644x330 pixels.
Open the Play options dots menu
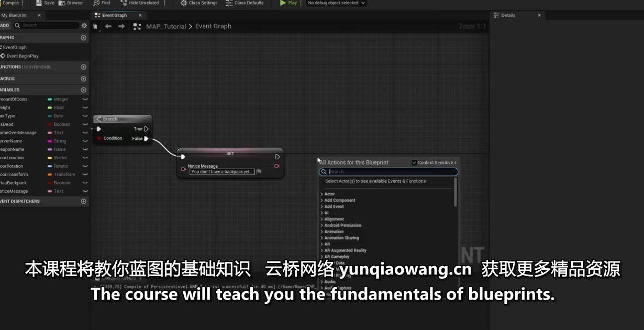click(x=301, y=3)
